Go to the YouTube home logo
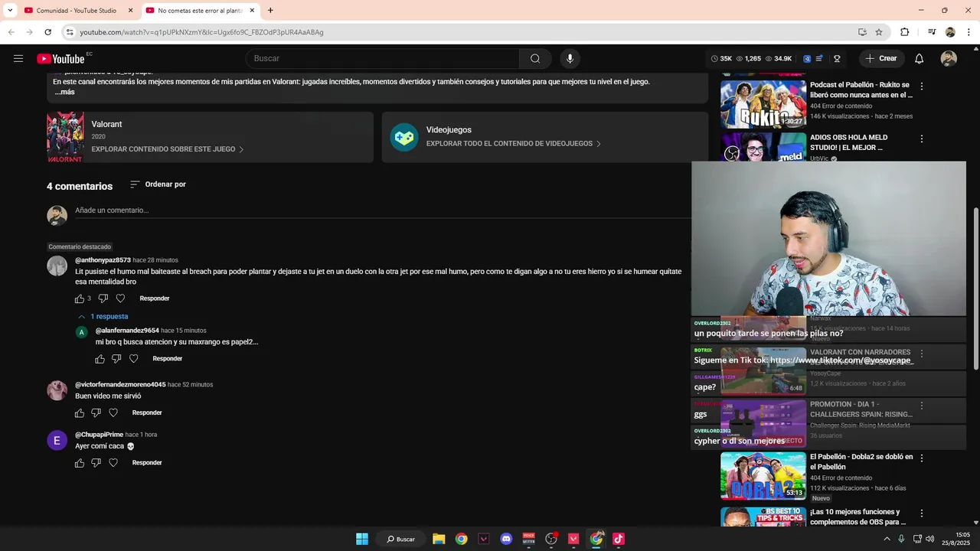This screenshot has width=980, height=551. point(60,59)
